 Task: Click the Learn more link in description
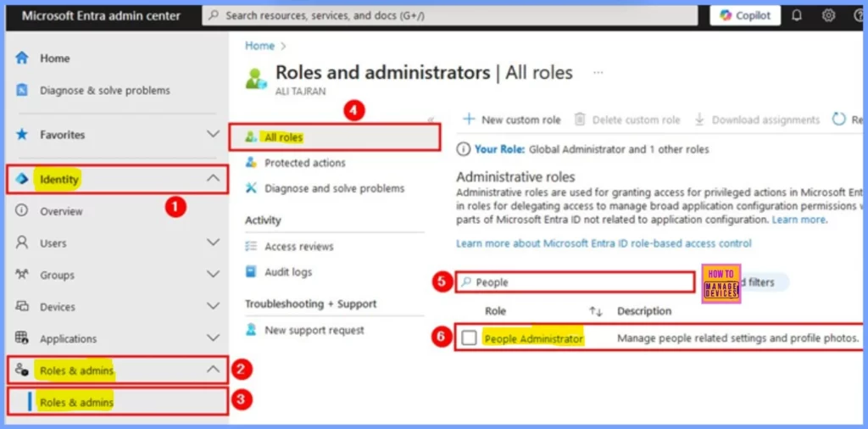click(x=798, y=220)
